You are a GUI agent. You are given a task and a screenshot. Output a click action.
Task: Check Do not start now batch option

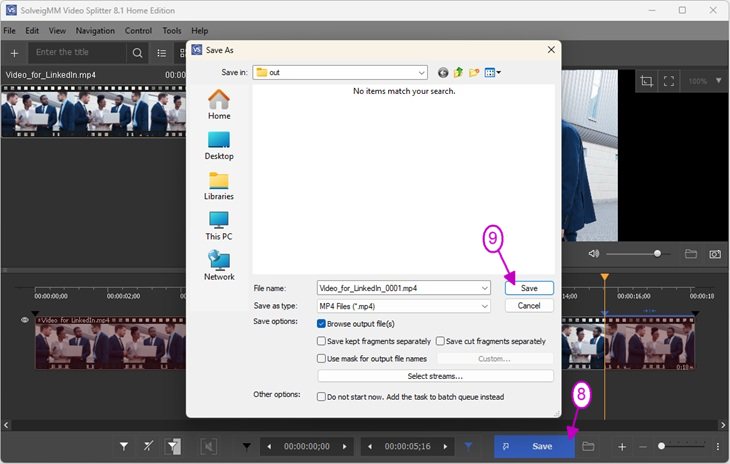[x=321, y=397]
